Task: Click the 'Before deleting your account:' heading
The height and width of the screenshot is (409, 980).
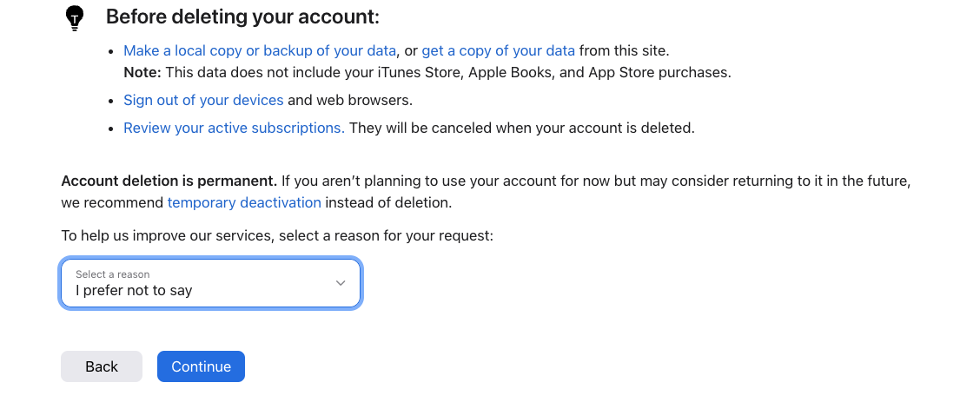Action: [242, 16]
